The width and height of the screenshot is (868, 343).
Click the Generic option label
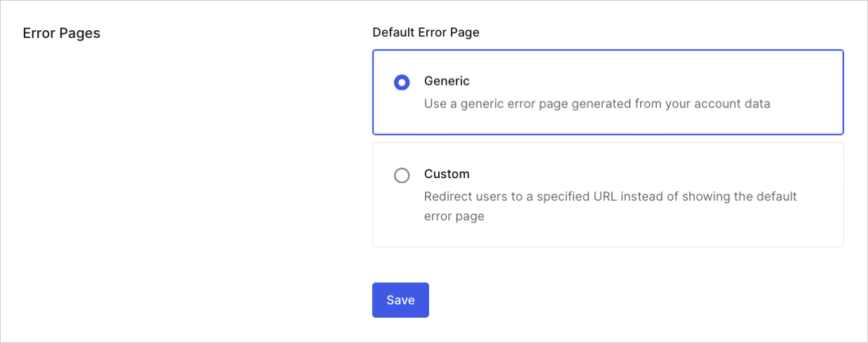pos(447,81)
